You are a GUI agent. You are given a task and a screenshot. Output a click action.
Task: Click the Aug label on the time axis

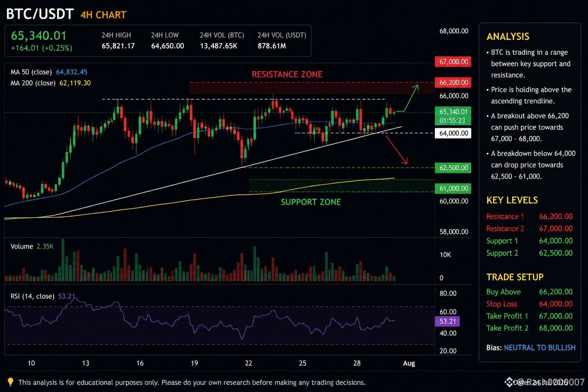(x=409, y=363)
